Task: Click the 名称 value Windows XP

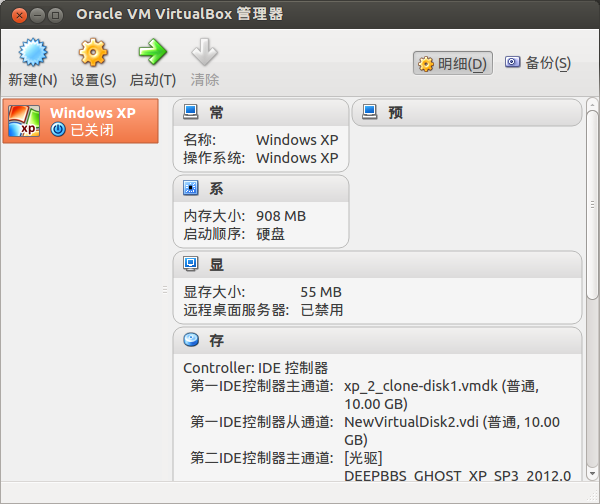Action: pyautogui.click(x=297, y=140)
